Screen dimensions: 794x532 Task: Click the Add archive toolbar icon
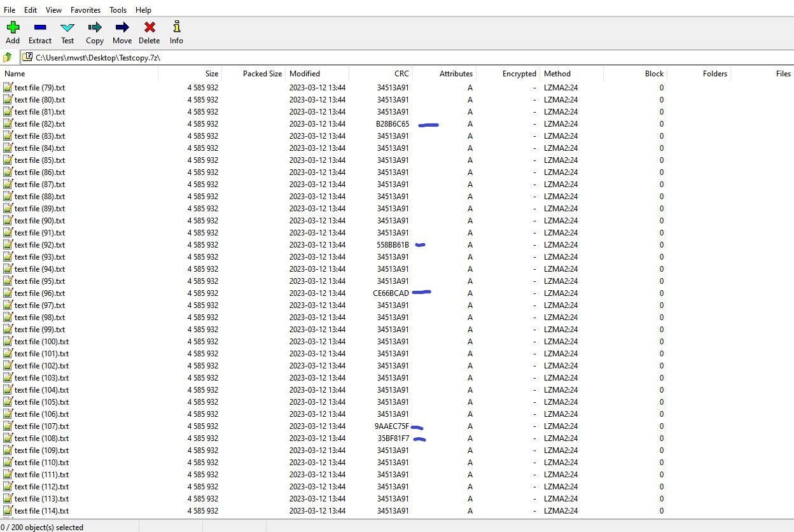(x=13, y=27)
